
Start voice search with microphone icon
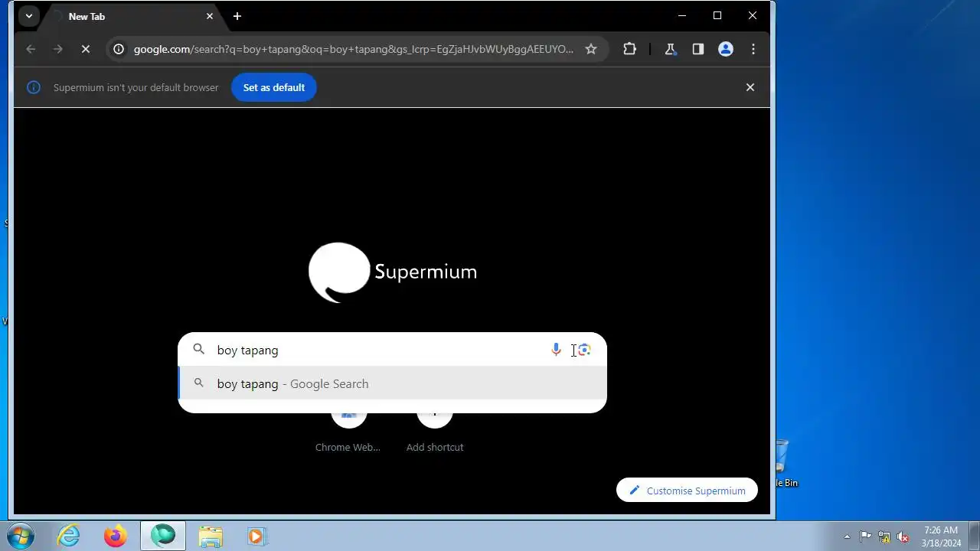click(557, 350)
